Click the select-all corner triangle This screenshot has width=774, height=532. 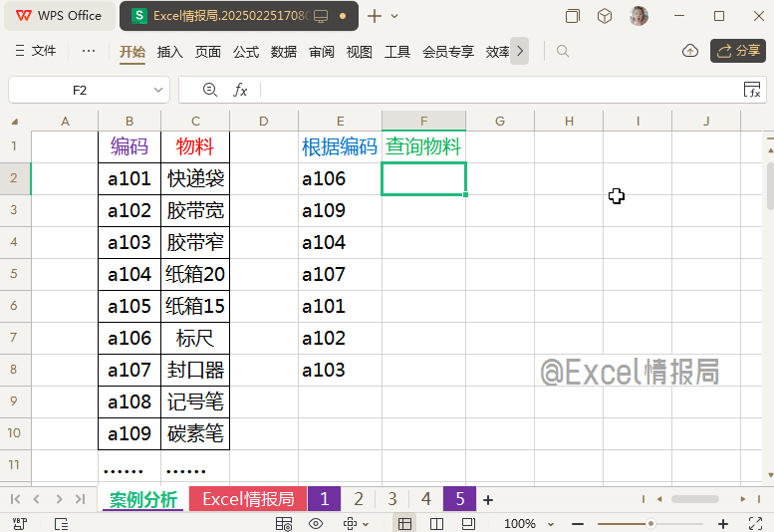coord(15,122)
